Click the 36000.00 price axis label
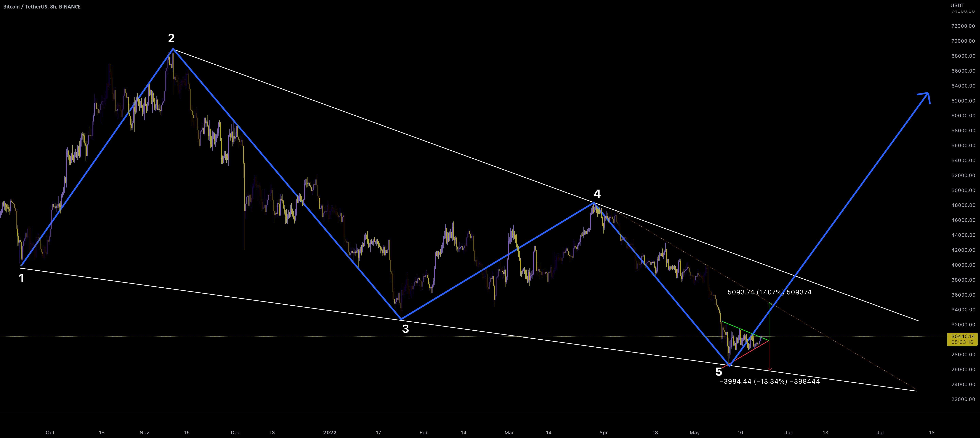The image size is (980, 438). pos(963,295)
